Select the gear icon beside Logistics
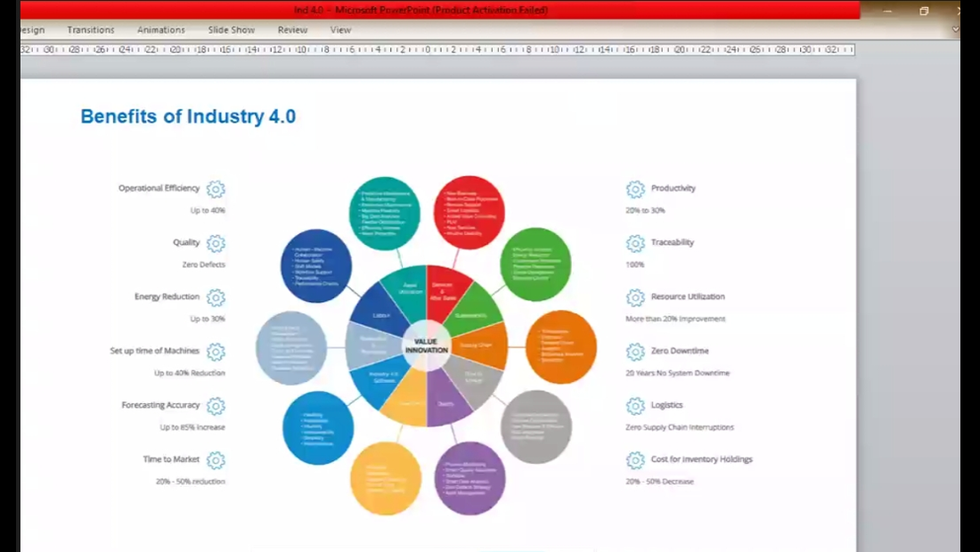Image resolution: width=980 pixels, height=552 pixels. click(635, 406)
